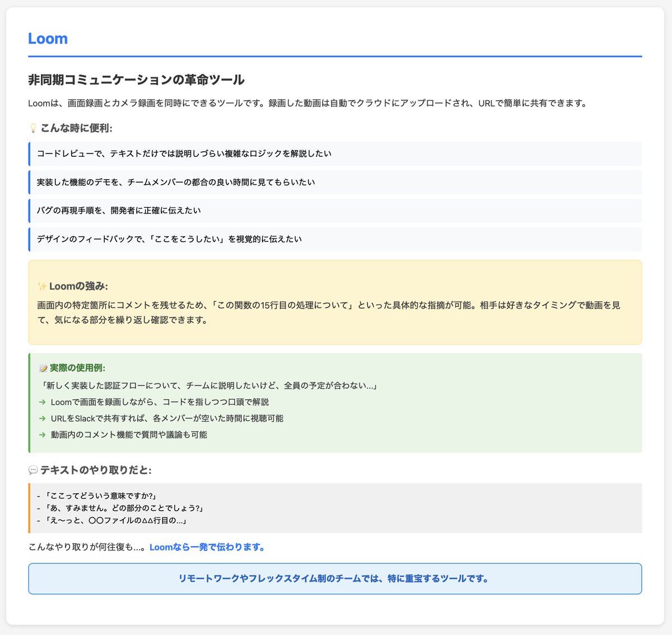This screenshot has height=635, width=672.
Task: Click the intro paragraph starting Loomは、画面録画
Action: (307, 103)
